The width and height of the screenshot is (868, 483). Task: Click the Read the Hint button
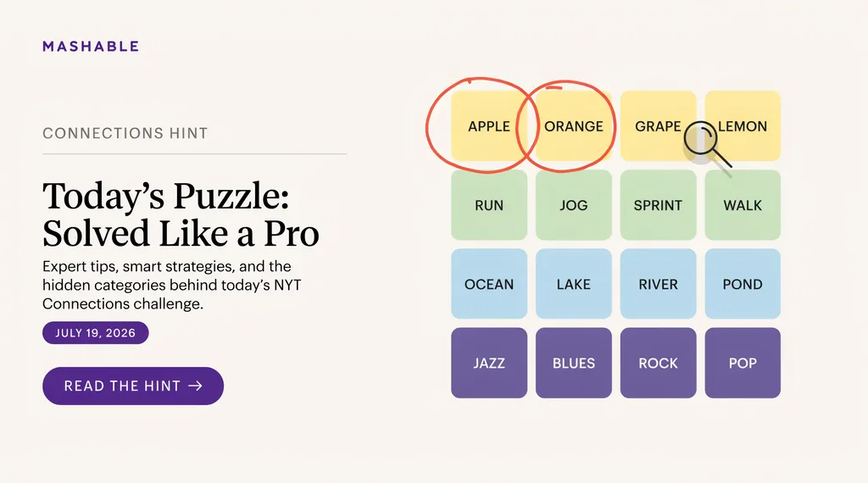[x=133, y=386]
